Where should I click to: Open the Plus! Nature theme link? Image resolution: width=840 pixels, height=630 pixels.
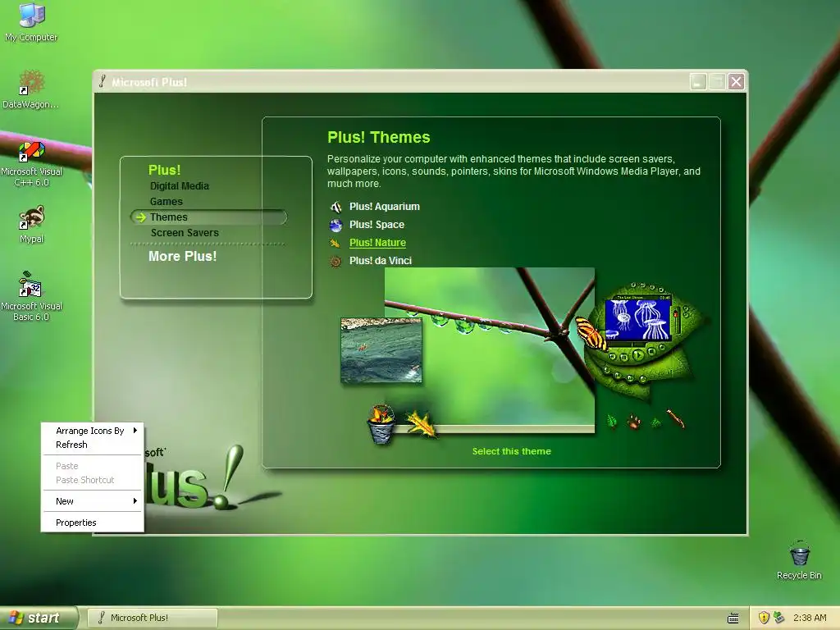[x=377, y=243]
